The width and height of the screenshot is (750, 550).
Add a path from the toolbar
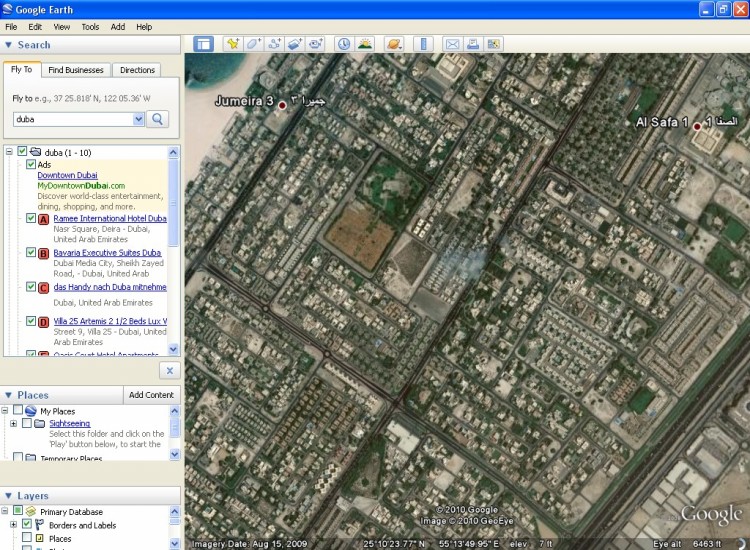pyautogui.click(x=274, y=44)
